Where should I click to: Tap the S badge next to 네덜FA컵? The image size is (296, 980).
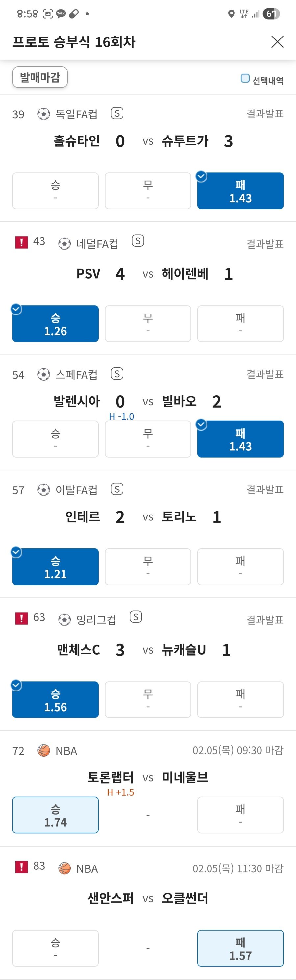coord(138,241)
